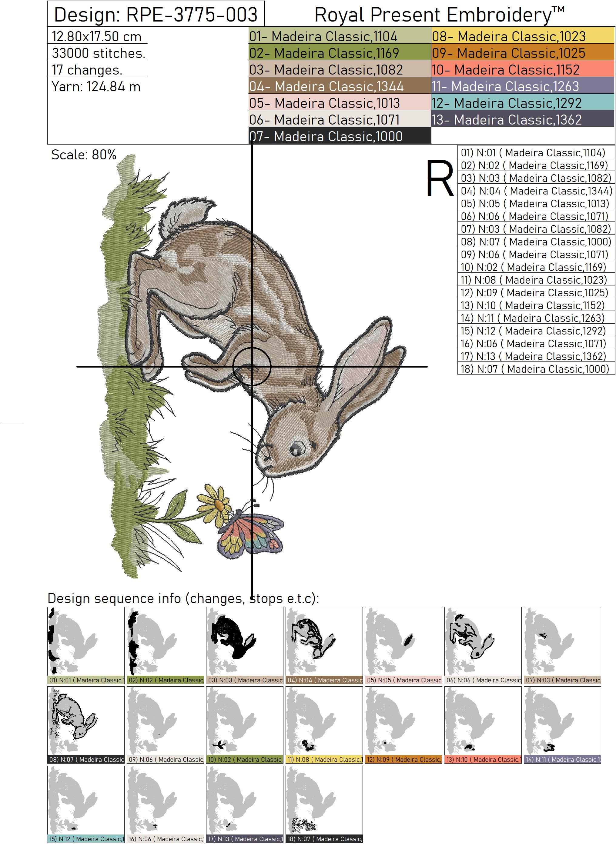Image resolution: width=616 pixels, height=846 pixels.
Task: Open sequence thumbnail 08 black outline step
Action: [x=85, y=724]
